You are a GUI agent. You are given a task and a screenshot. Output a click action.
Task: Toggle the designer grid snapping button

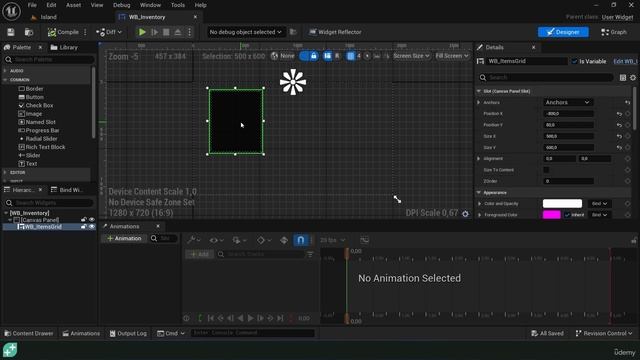coord(351,56)
